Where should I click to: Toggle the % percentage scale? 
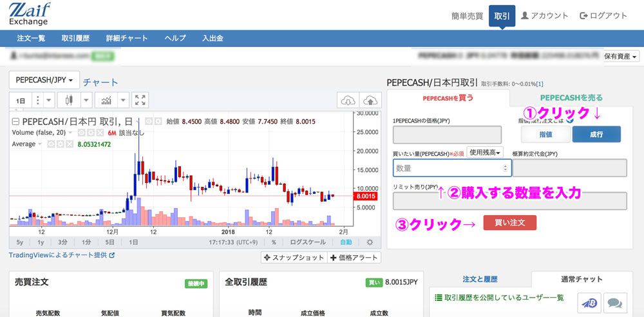(274, 242)
